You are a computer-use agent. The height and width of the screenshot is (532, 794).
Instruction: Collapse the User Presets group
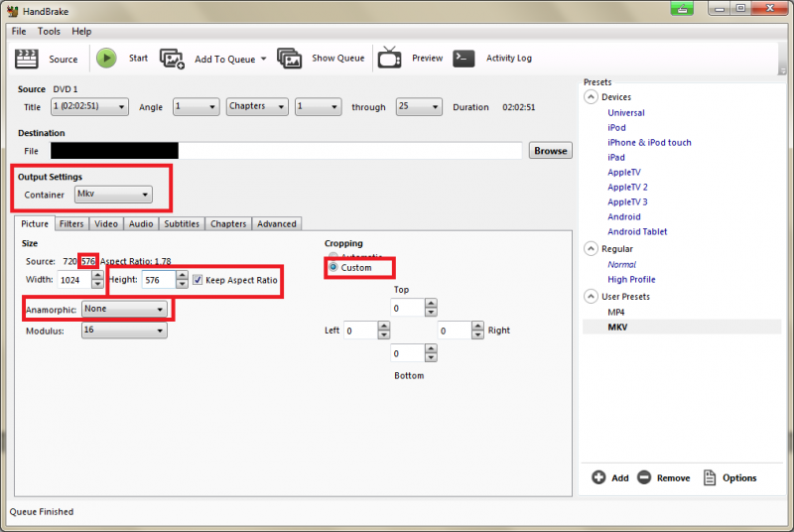pos(591,296)
